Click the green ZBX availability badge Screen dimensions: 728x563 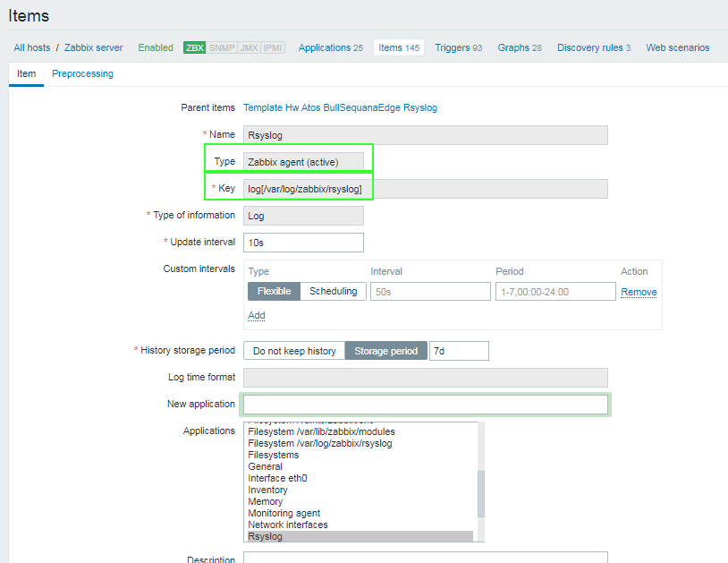(195, 47)
